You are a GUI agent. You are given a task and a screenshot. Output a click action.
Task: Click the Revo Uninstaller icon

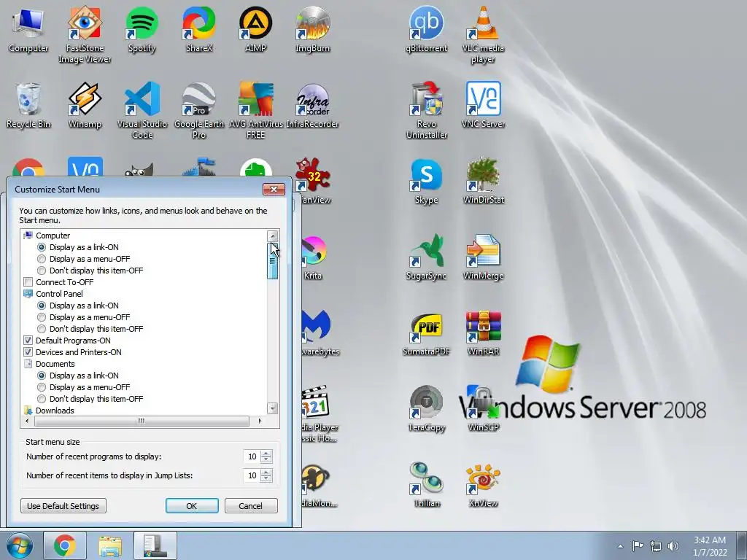pyautogui.click(x=426, y=110)
